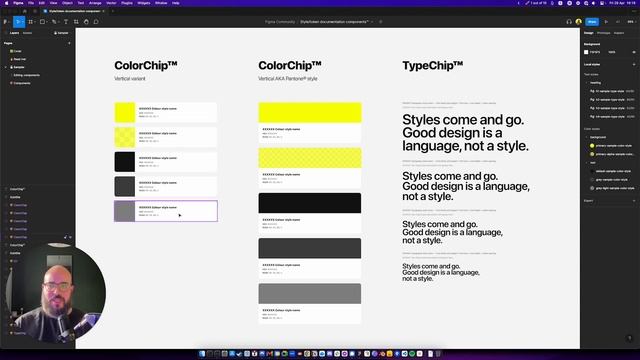
Task: Go to the Figma home icon
Action: tap(25, 11)
